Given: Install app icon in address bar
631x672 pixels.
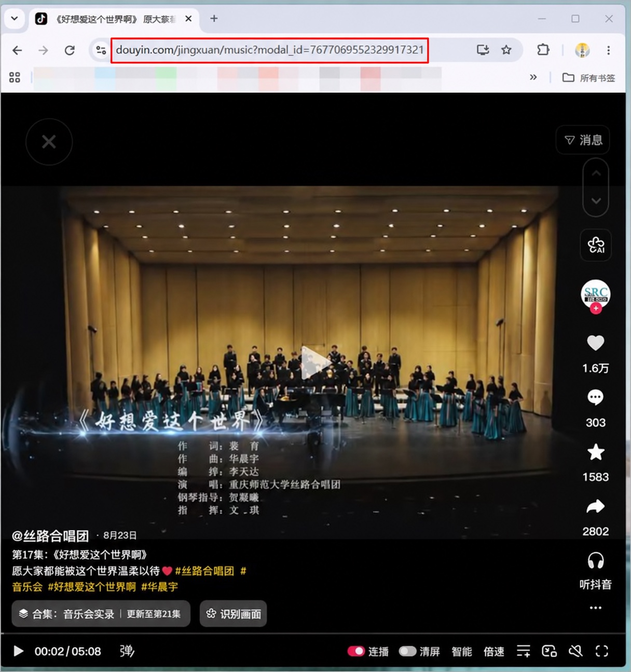Looking at the screenshot, I should pyautogui.click(x=483, y=50).
